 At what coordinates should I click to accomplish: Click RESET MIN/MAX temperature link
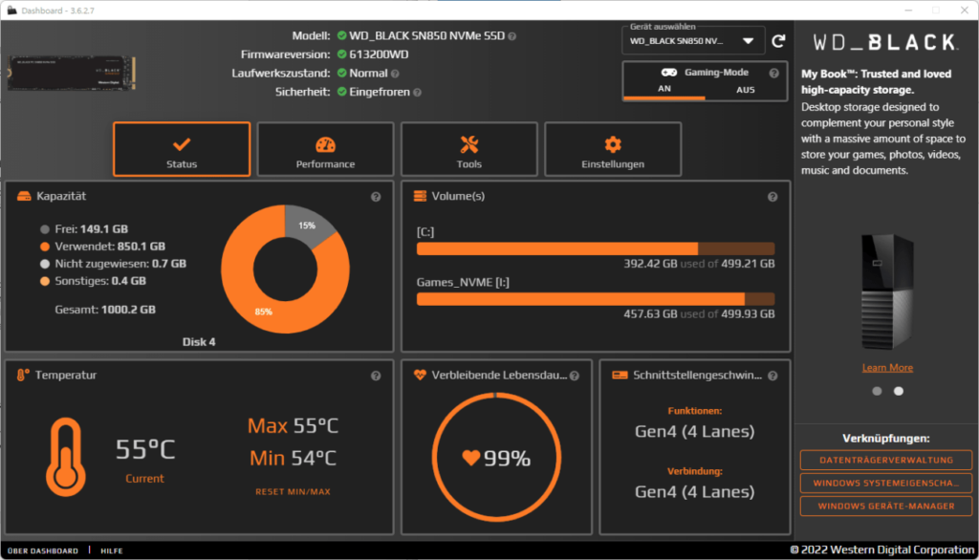point(293,492)
